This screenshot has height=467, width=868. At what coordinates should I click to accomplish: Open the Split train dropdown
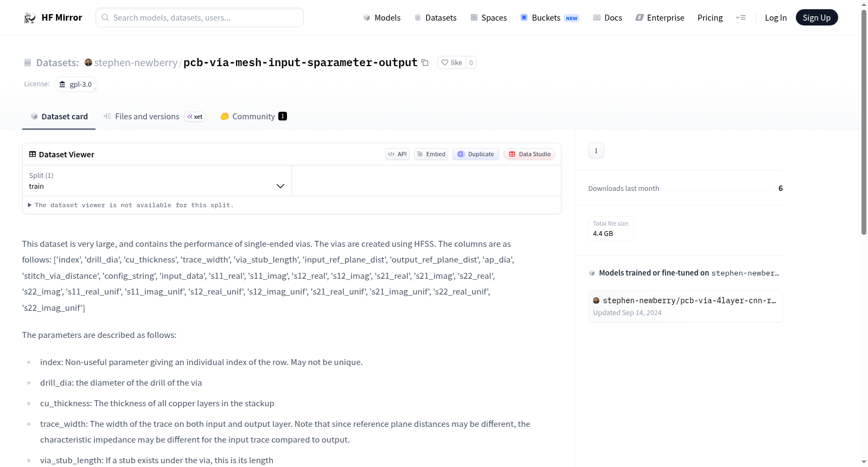[x=157, y=181]
